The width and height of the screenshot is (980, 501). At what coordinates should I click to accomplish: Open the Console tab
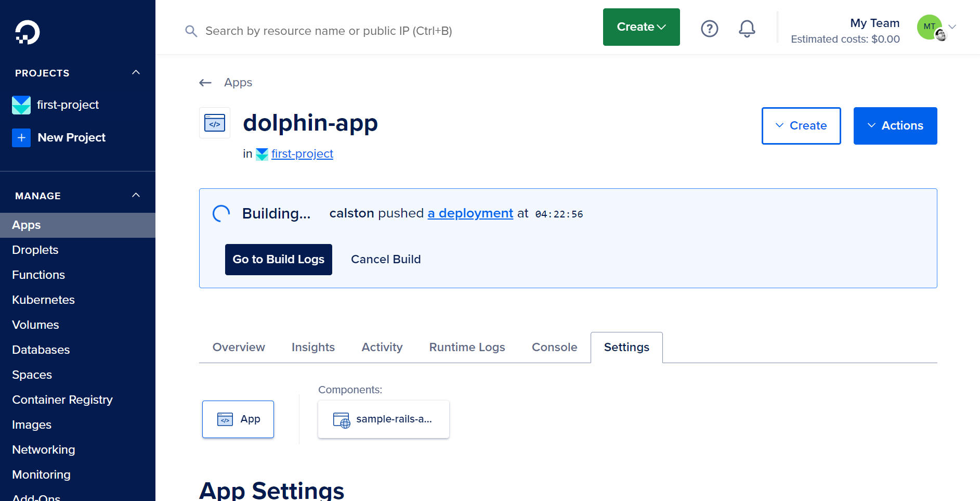coord(555,348)
